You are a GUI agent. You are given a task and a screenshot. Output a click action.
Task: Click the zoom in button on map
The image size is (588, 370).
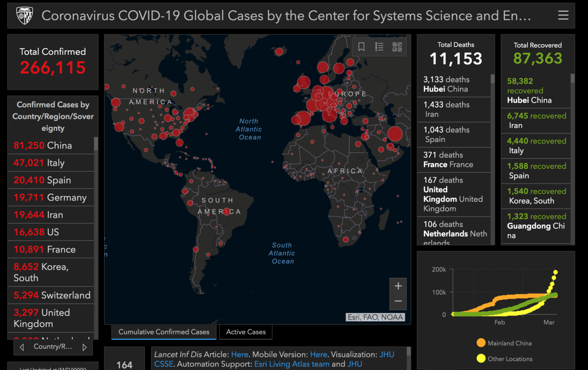[x=398, y=286]
